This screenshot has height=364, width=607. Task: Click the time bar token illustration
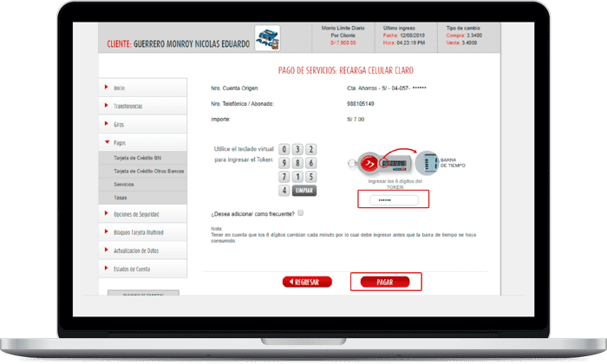[x=427, y=163]
